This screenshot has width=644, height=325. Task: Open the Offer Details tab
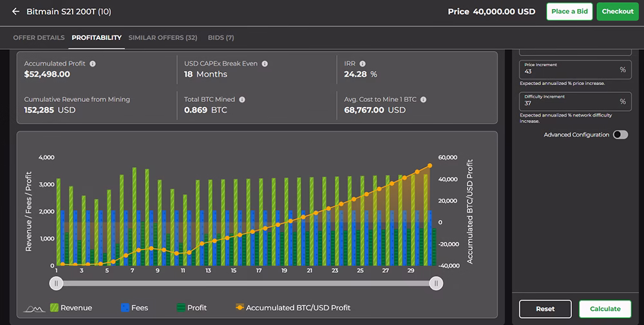point(39,38)
